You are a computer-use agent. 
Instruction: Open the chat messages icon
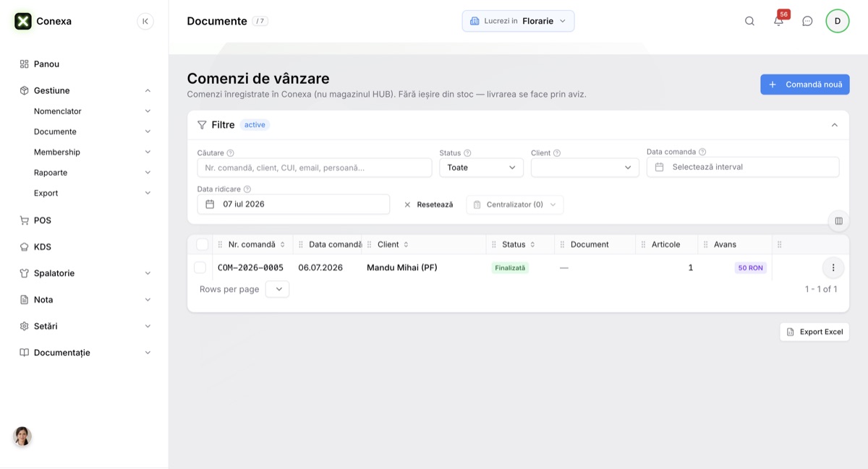click(807, 21)
